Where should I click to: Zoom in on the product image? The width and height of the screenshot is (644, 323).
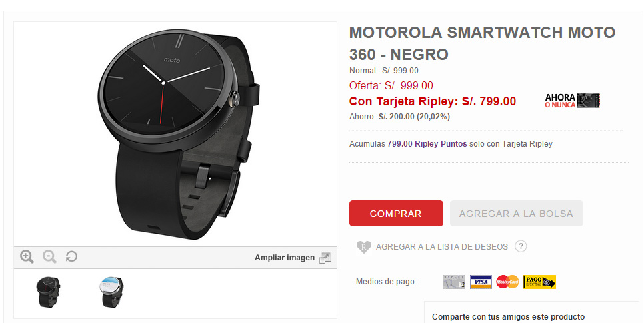click(x=27, y=257)
